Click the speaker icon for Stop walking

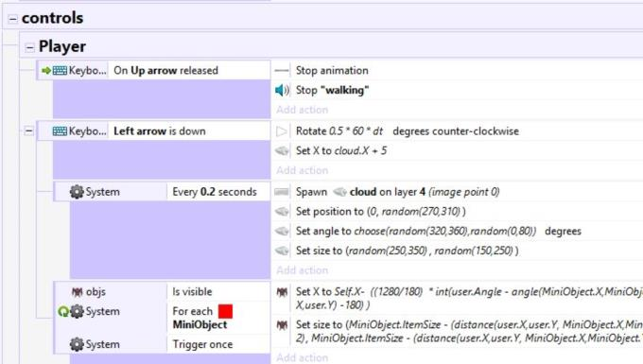click(282, 90)
